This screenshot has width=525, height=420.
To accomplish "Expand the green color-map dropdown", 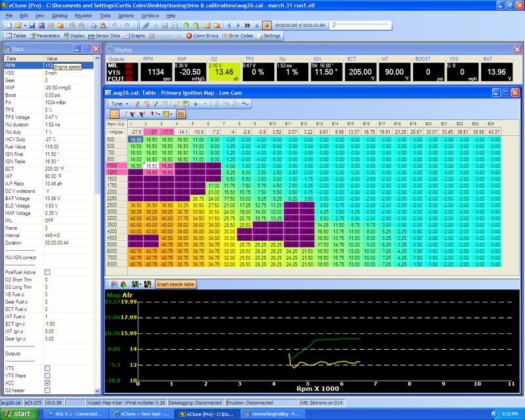I will coord(171,114).
